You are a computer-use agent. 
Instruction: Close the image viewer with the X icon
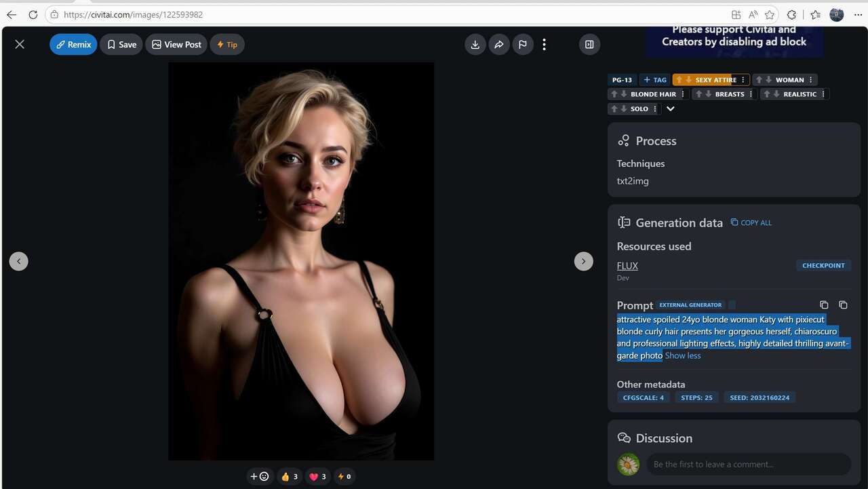point(19,44)
